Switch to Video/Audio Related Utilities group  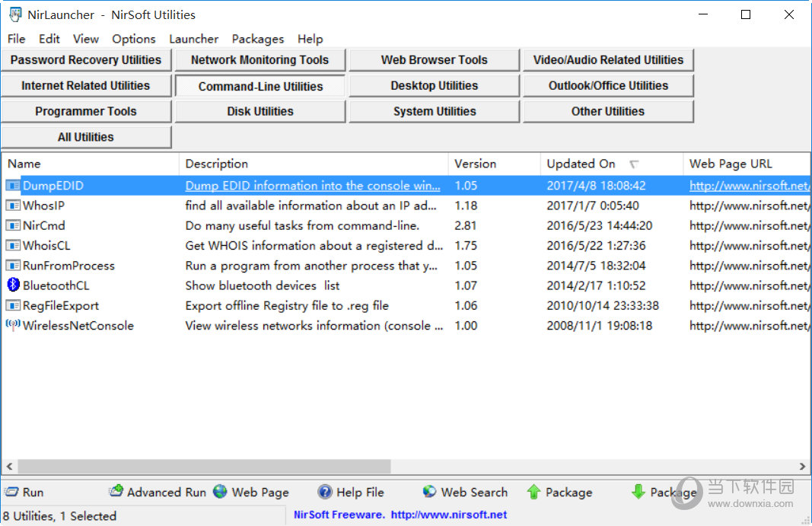tap(608, 60)
